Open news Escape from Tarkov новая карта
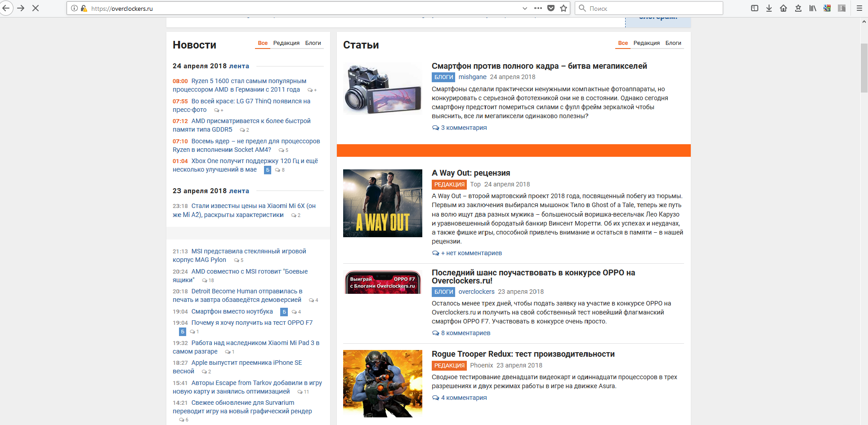Screen dimensions: 868x425 (247, 387)
